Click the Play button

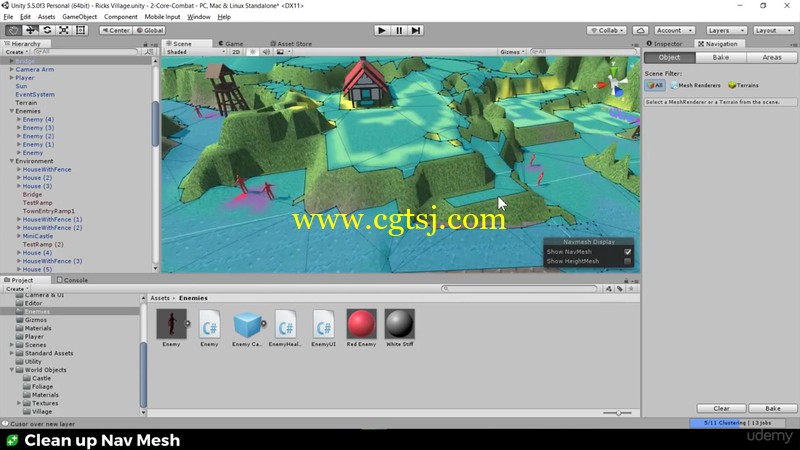click(381, 30)
